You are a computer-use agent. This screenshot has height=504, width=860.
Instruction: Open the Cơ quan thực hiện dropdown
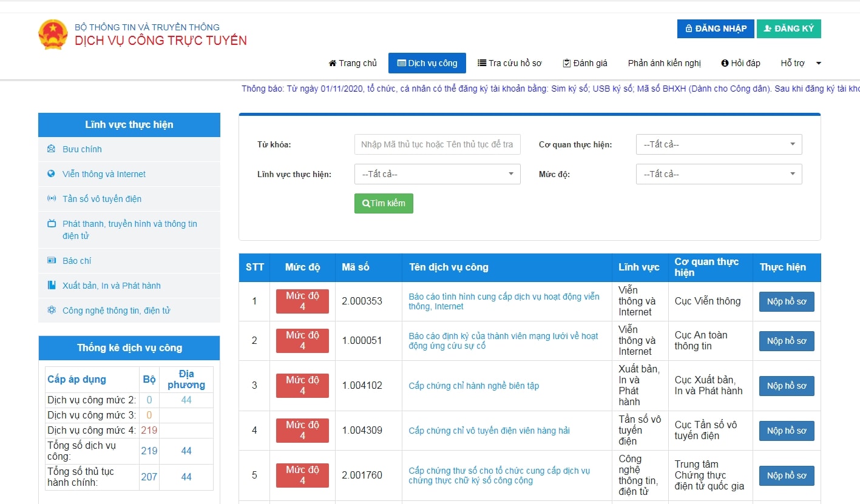coord(719,144)
